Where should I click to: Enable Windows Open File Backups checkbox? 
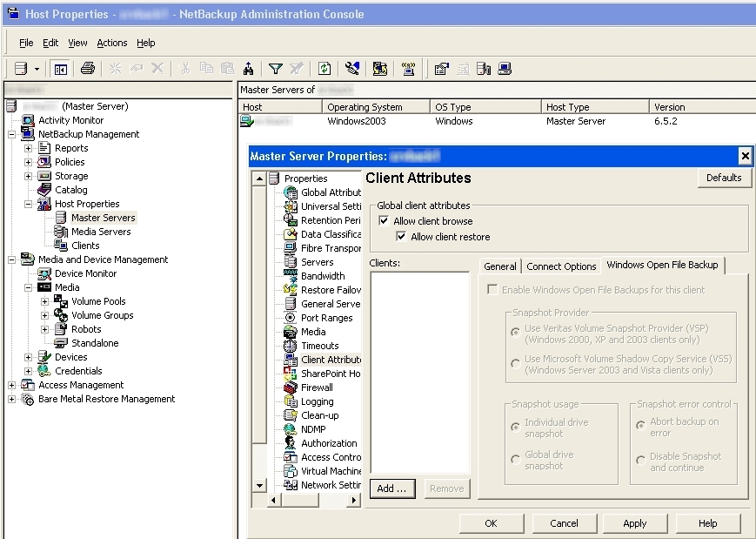coord(492,289)
